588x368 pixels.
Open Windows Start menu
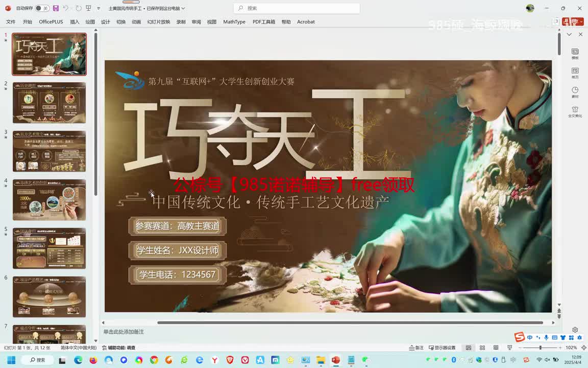pos(11,360)
